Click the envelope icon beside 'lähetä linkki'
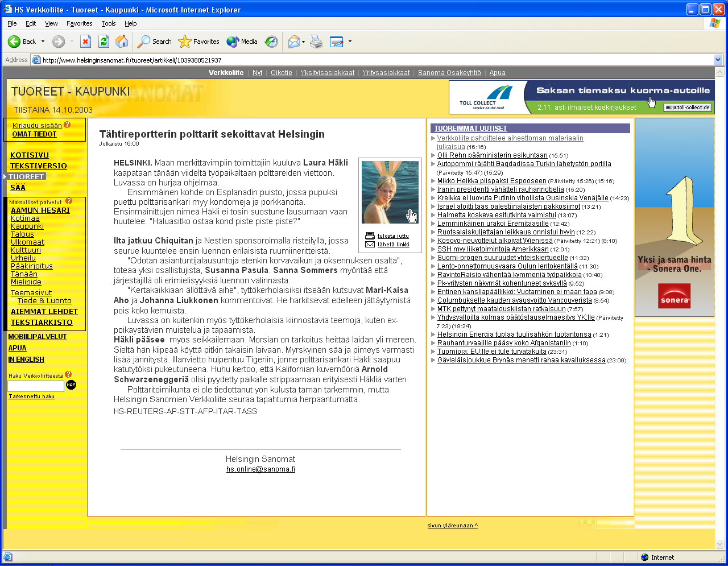Screen dimensions: 728x566 370,244
